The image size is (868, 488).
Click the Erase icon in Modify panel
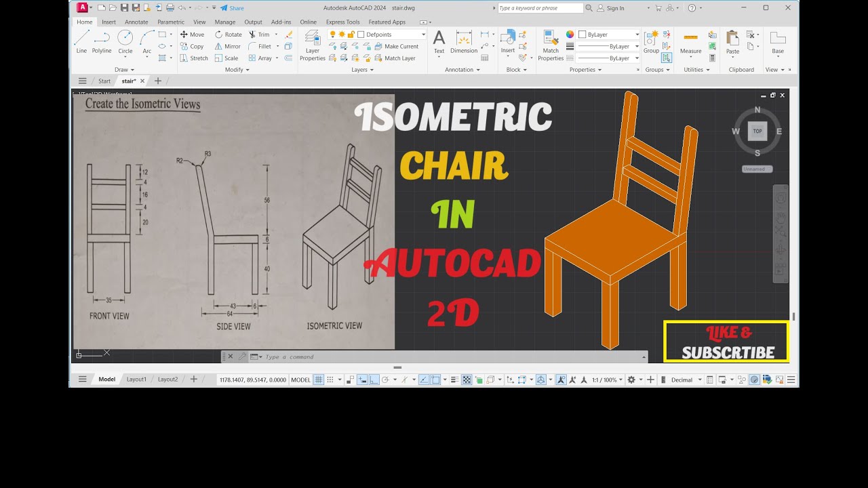[x=289, y=35]
